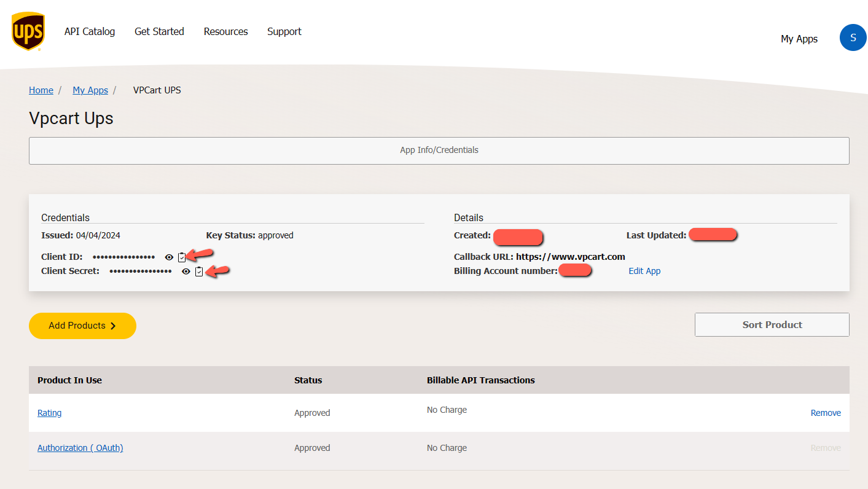The image size is (868, 489).
Task: Open the Support menu
Action: [284, 31]
